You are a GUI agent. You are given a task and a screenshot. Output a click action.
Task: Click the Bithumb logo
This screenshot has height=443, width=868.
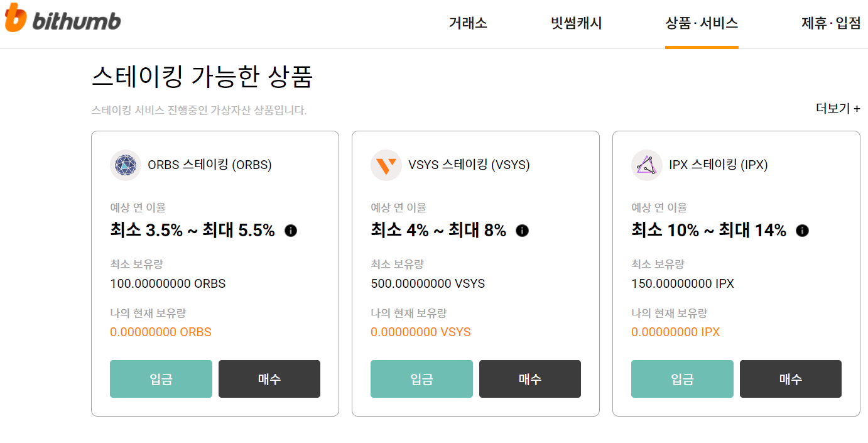(x=63, y=18)
